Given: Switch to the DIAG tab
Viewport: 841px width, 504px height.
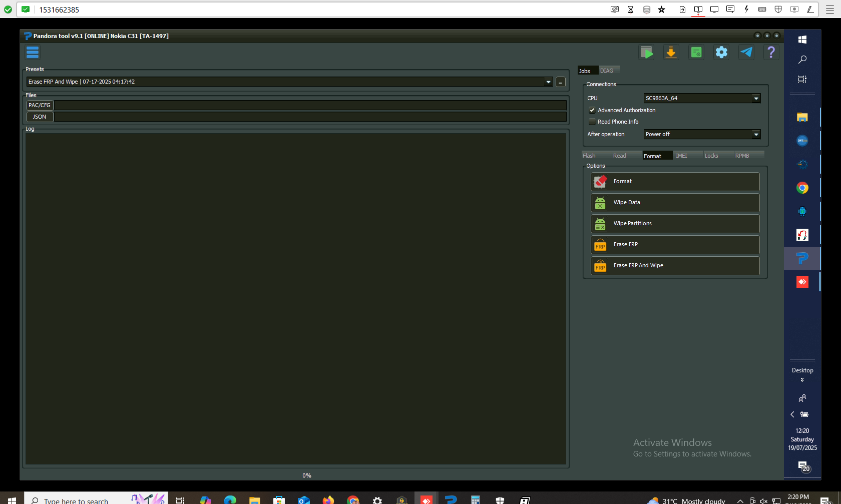Looking at the screenshot, I should pos(609,71).
